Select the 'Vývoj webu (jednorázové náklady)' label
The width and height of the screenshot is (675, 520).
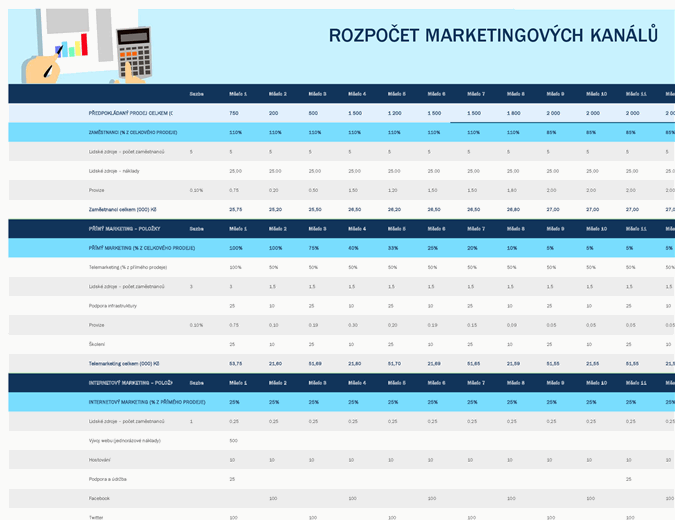coord(125,440)
